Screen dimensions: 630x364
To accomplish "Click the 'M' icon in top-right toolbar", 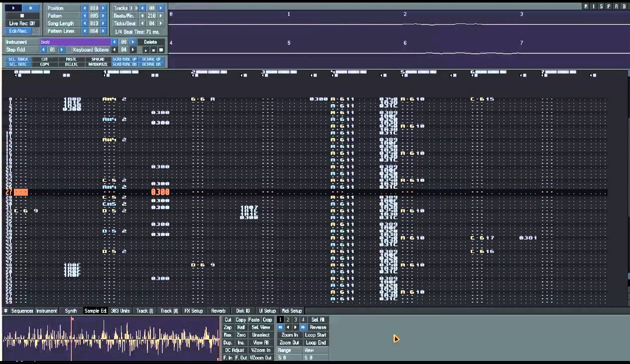I will pyautogui.click(x=586, y=6).
